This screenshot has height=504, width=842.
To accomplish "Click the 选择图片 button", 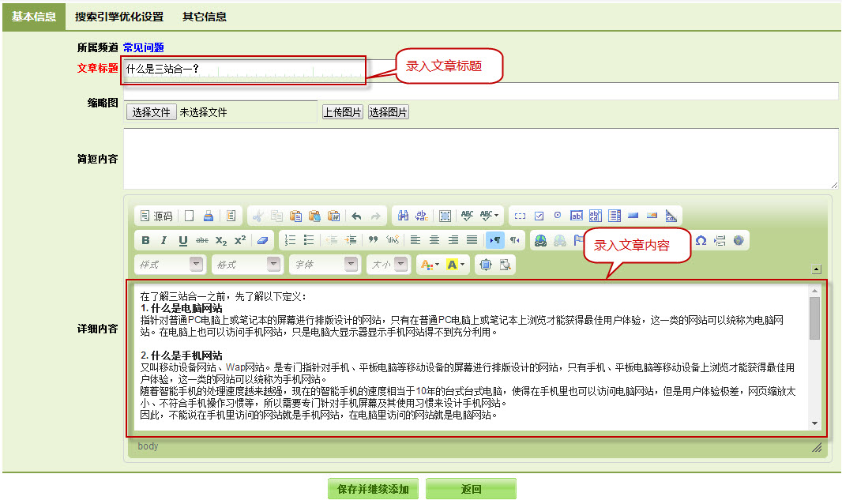I will [389, 111].
